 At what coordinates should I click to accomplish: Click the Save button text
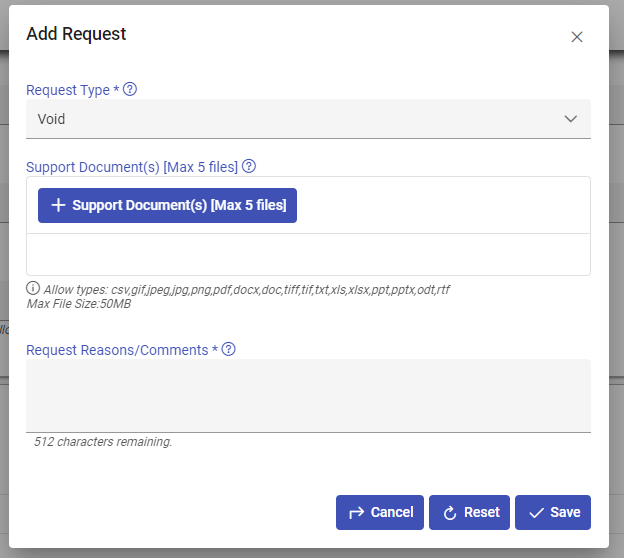[x=565, y=512]
